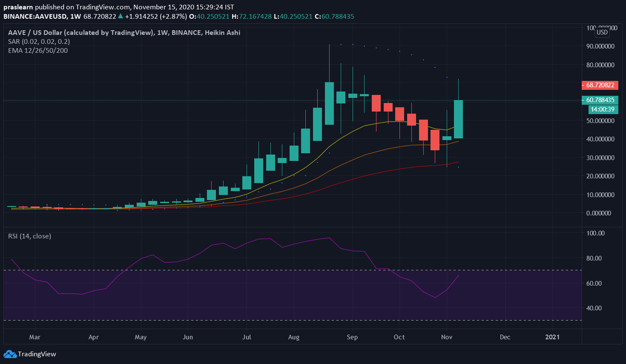Click the Nov label on time axis
This screenshot has height=364, width=626.
click(448, 337)
